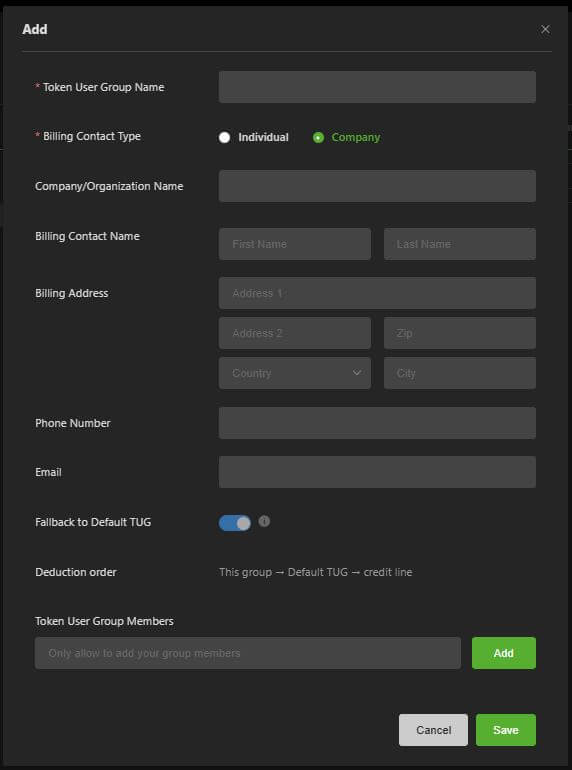Focus the Address 1 field

pos(377,293)
